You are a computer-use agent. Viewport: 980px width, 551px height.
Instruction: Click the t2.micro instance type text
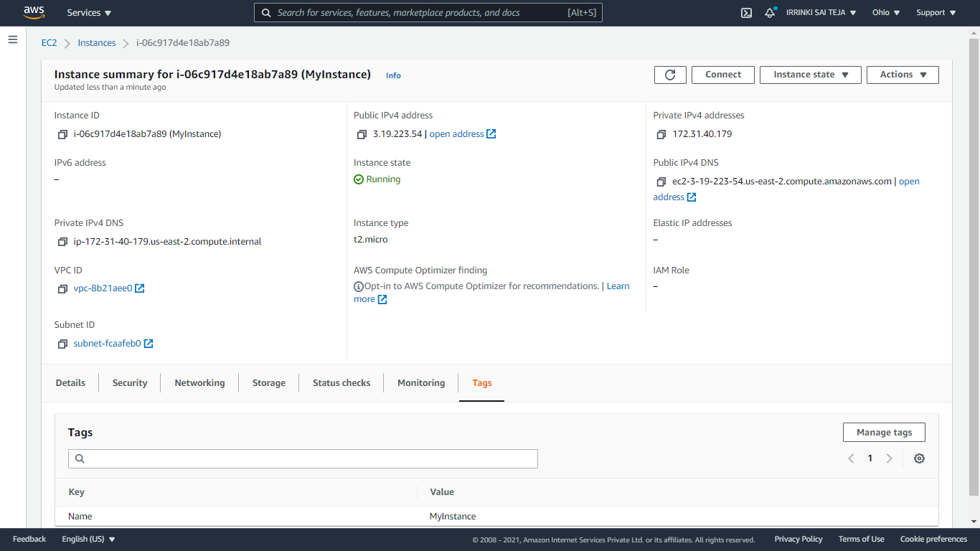coord(371,240)
